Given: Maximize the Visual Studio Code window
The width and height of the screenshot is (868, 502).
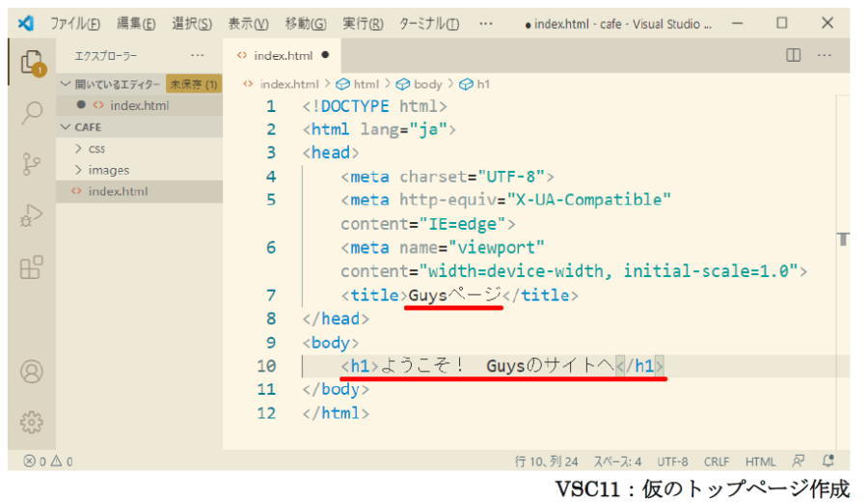Looking at the screenshot, I should [x=781, y=23].
